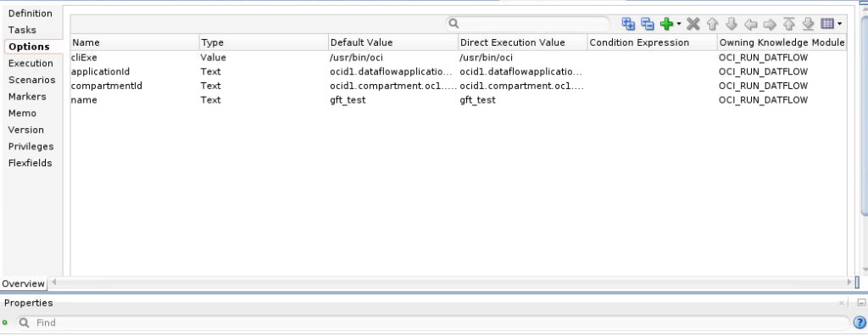Click the Text type cell of applicationId
868x336 pixels.
[x=210, y=71]
